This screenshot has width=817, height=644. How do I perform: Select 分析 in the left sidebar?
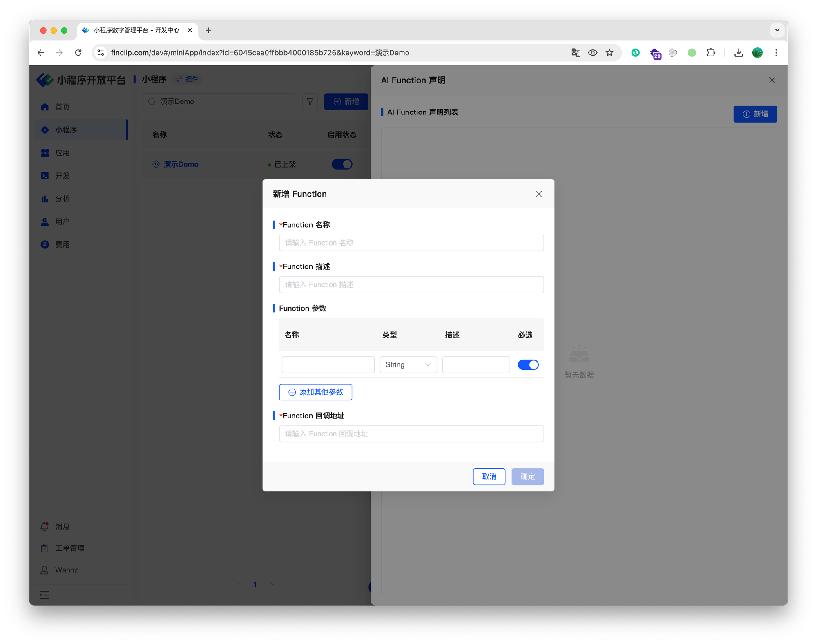(x=62, y=199)
